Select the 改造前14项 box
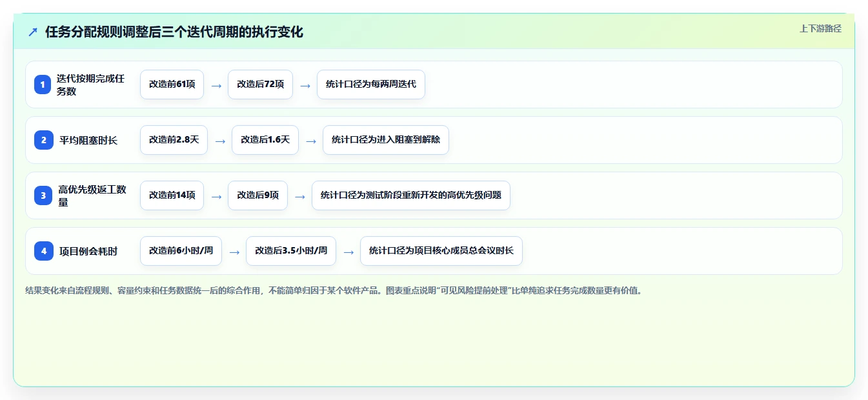868x400 pixels. point(172,195)
